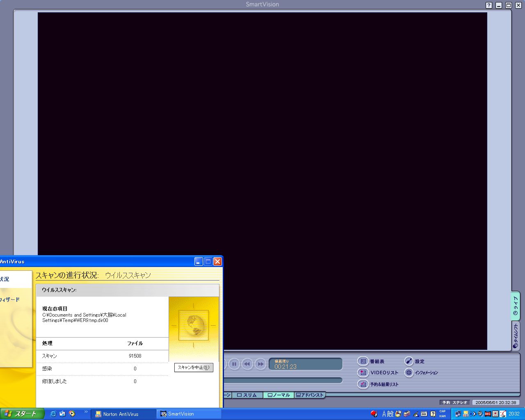Viewport: 525px width, 420px height.
Task: Open the スタート menu
Action: click(x=22, y=414)
